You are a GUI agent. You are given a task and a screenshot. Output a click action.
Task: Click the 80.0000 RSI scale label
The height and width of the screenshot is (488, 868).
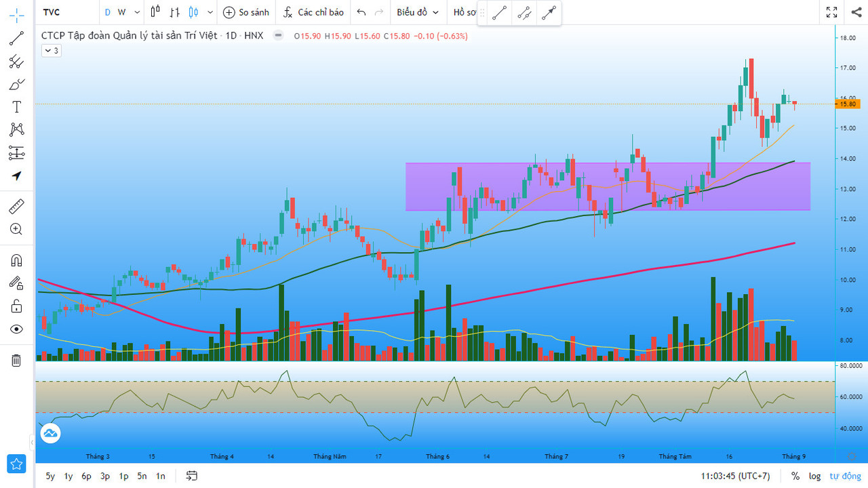point(850,366)
